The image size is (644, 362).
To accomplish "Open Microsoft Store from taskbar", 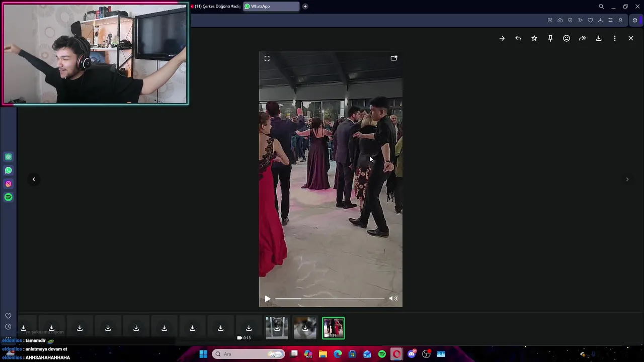I will [x=352, y=354].
